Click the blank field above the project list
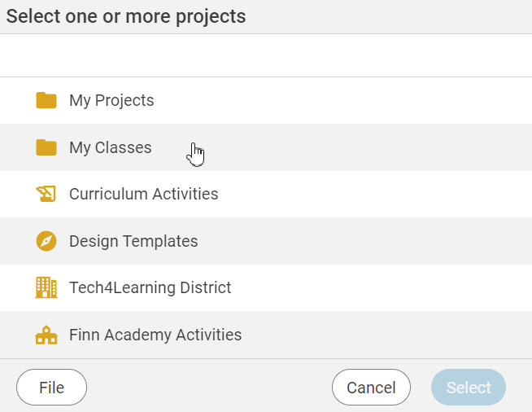This screenshot has height=412, width=532. pos(266,55)
